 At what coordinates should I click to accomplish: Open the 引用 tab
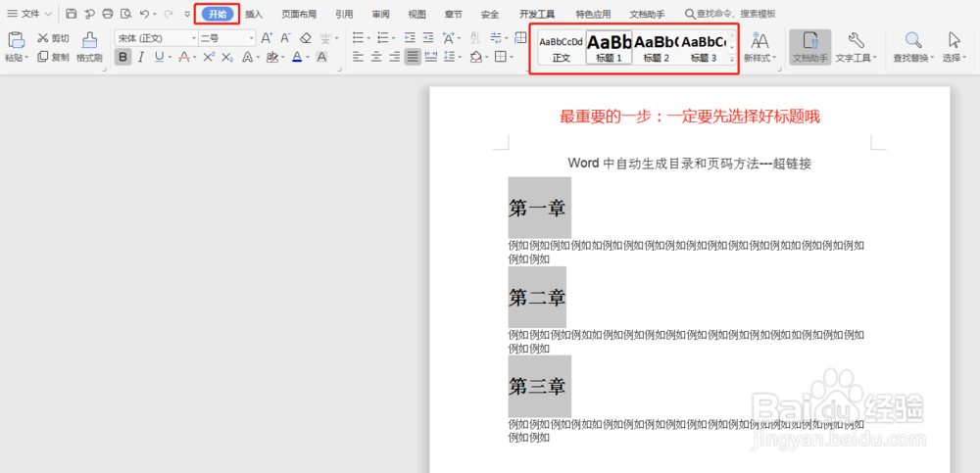(344, 14)
